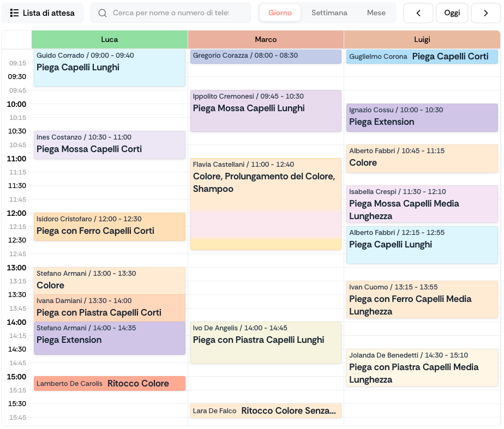Select Ignazio Cossu's Piega Extension appointment

422,118
